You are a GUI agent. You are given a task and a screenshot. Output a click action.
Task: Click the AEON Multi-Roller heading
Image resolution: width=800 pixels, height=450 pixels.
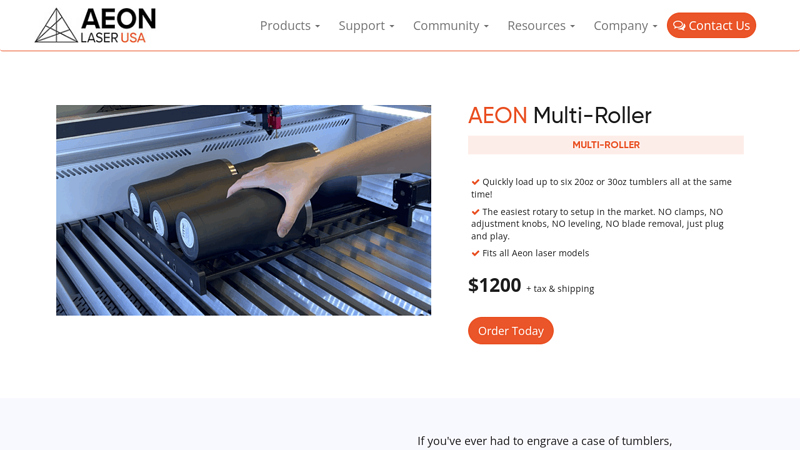click(x=560, y=115)
